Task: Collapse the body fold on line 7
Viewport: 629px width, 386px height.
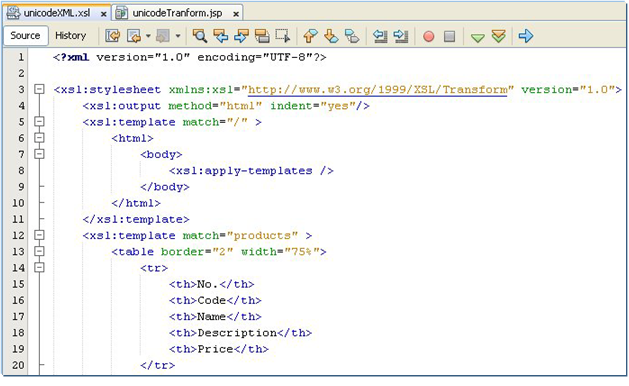Action: click(x=39, y=154)
